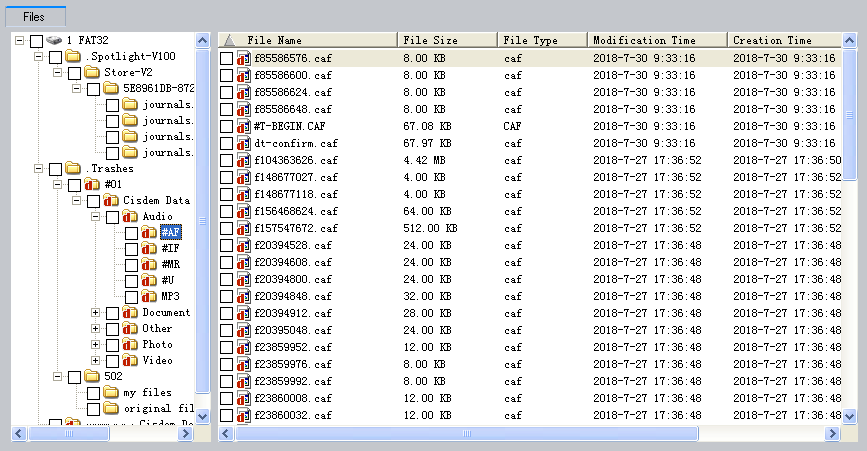Collapse the 1 FAT32 tree node
Image resolution: width=867 pixels, height=451 pixels.
click(19, 40)
